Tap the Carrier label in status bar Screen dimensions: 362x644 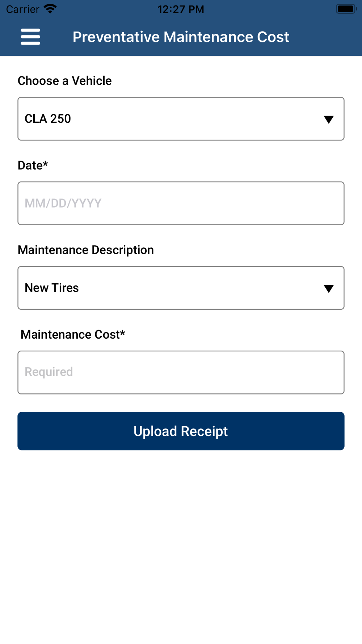click(x=23, y=9)
